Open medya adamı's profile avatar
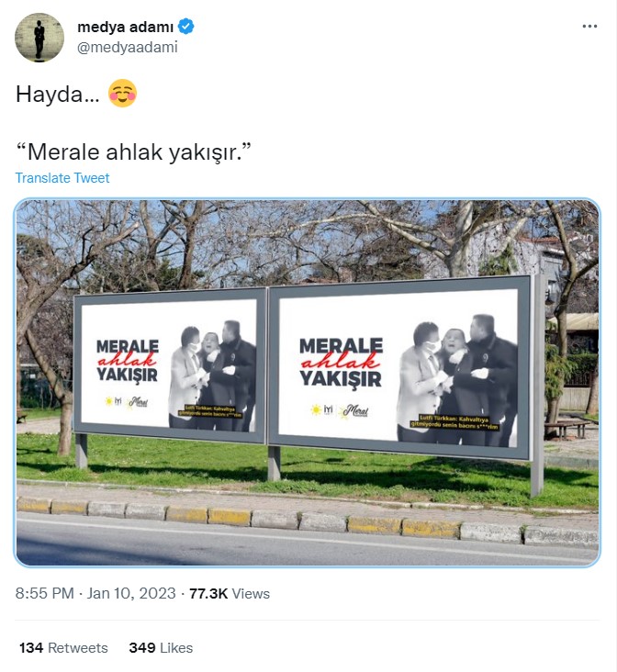Image resolution: width=617 pixels, height=672 pixels. (x=39, y=38)
